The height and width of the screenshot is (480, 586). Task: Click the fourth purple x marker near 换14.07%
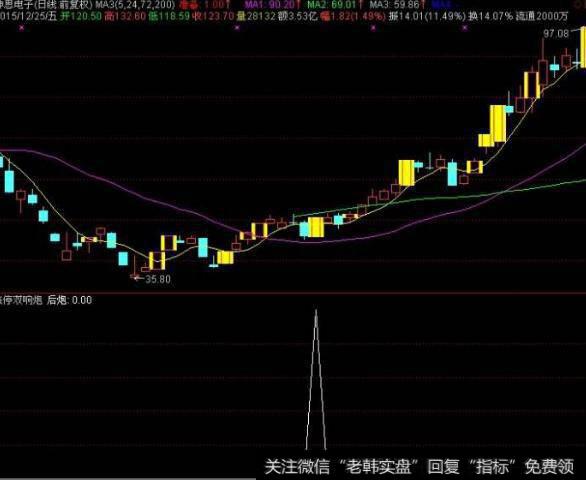(465, 28)
